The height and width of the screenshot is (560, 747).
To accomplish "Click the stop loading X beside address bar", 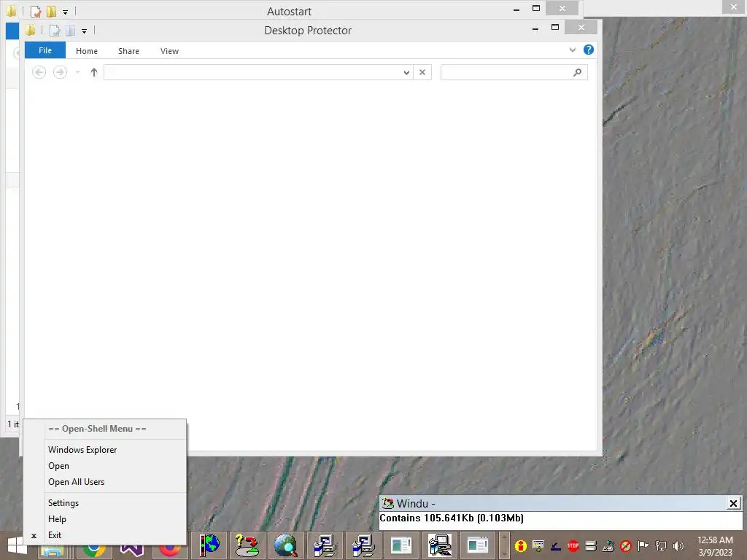I will coord(422,72).
